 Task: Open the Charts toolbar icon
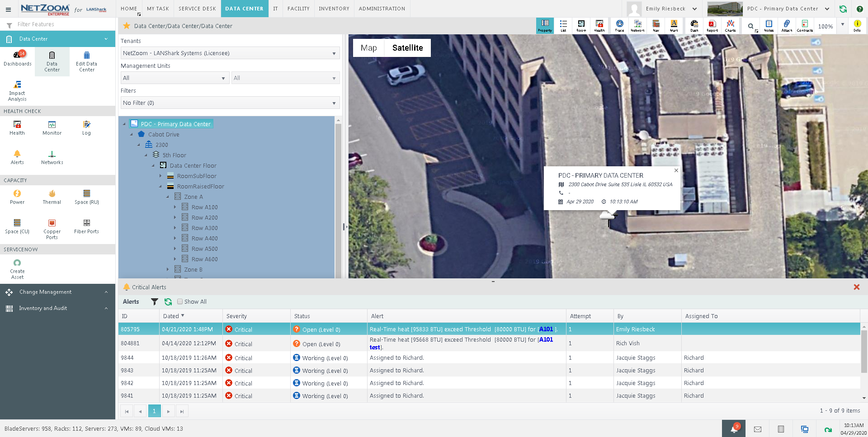[x=730, y=26]
